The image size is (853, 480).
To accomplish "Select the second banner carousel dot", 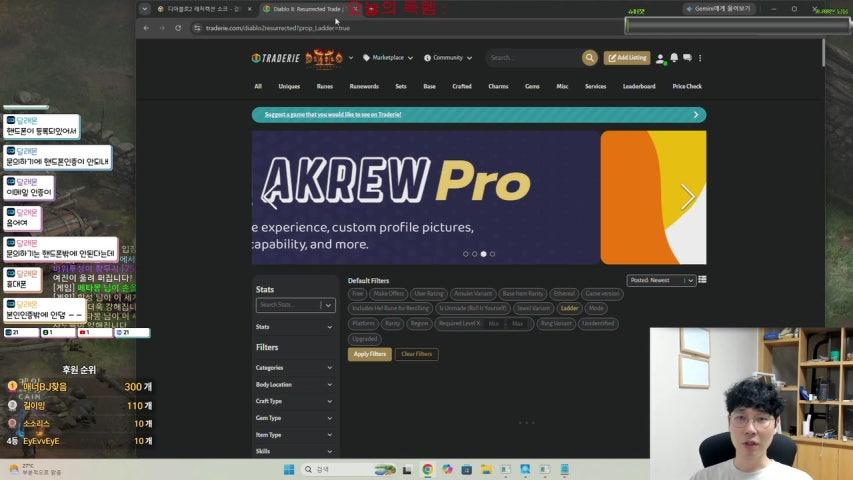I will coord(474,254).
